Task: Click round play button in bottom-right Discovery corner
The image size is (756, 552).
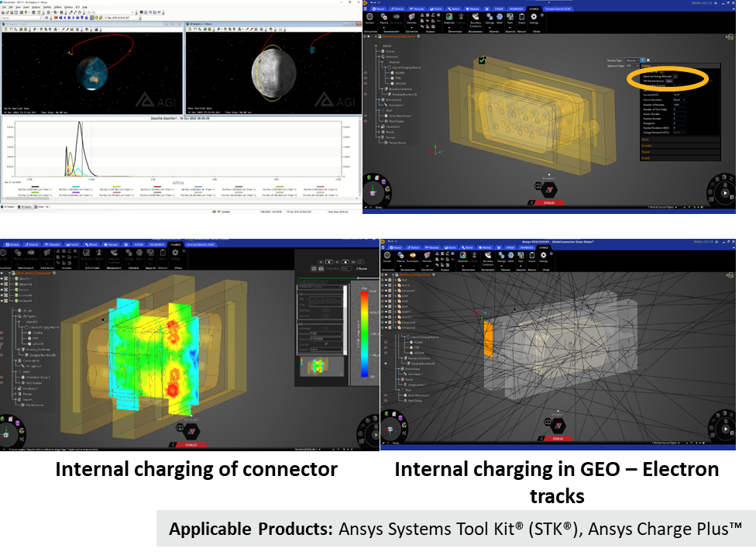Action: pos(726,429)
